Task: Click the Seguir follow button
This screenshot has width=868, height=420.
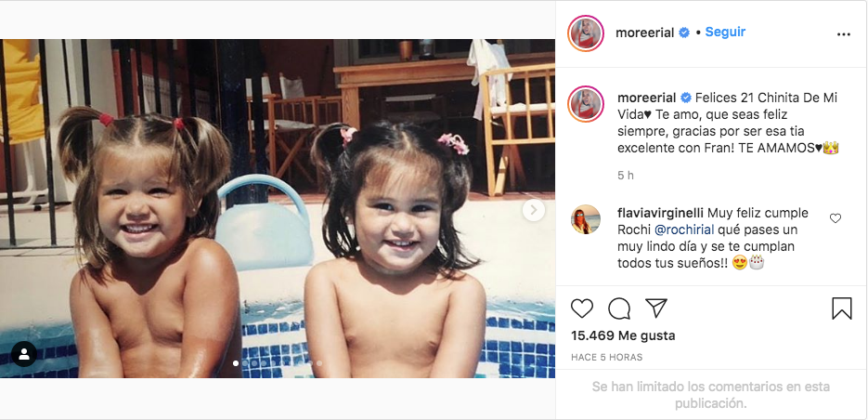Action: pyautogui.click(x=725, y=32)
